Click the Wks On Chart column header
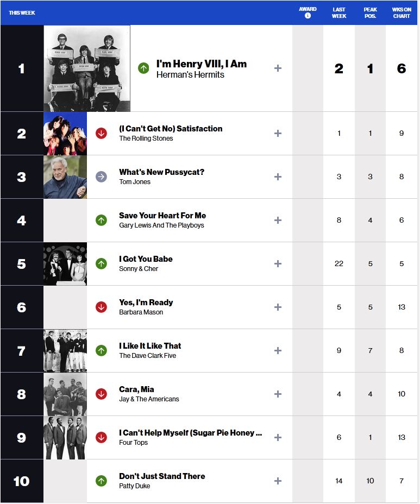This screenshot has height=504, width=420. (402, 12)
